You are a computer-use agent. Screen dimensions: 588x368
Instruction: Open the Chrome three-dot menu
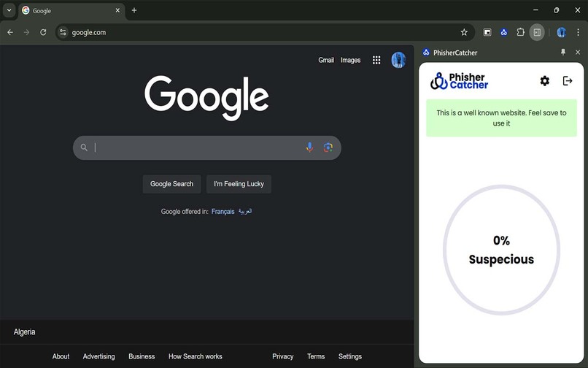point(578,32)
